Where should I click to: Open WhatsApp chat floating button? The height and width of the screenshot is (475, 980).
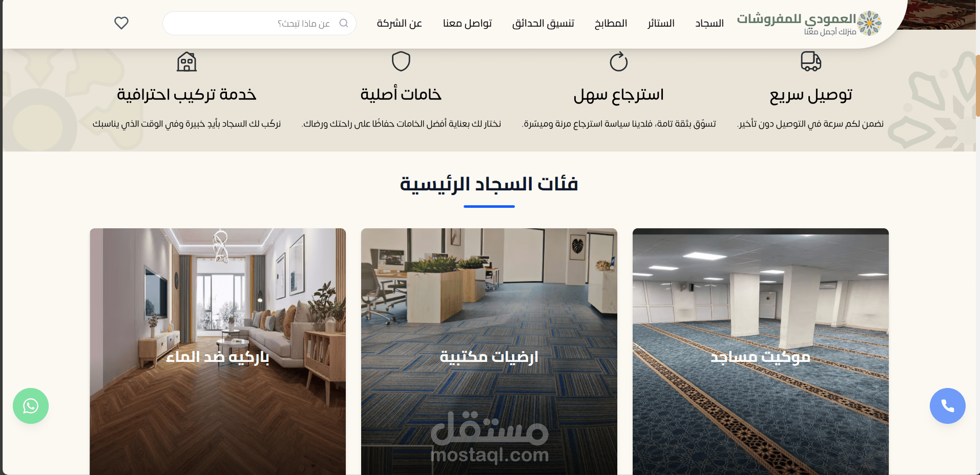tap(31, 406)
